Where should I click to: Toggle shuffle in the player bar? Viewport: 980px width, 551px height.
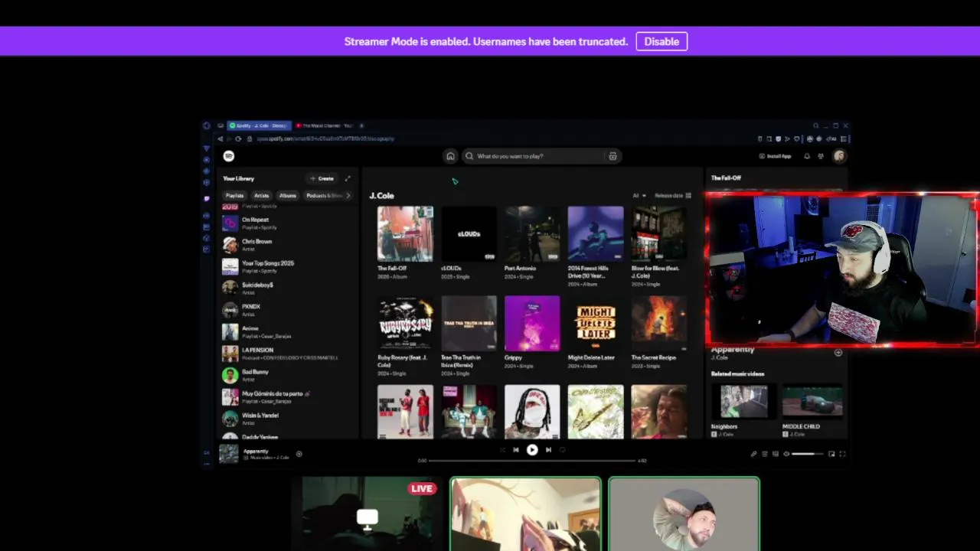coord(502,450)
